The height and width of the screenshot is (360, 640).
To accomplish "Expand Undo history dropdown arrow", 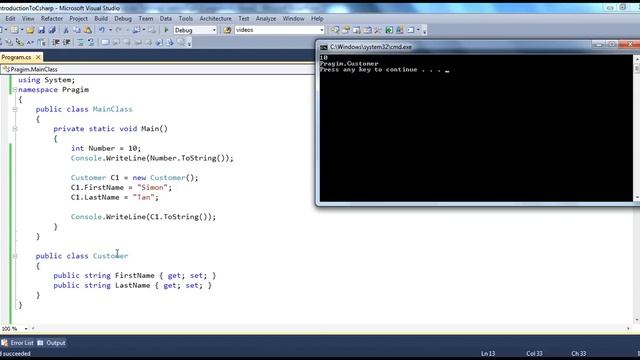I will coord(110,30).
